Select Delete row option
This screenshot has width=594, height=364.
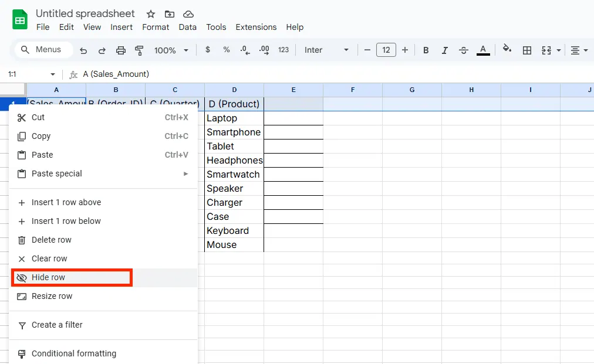click(x=52, y=240)
